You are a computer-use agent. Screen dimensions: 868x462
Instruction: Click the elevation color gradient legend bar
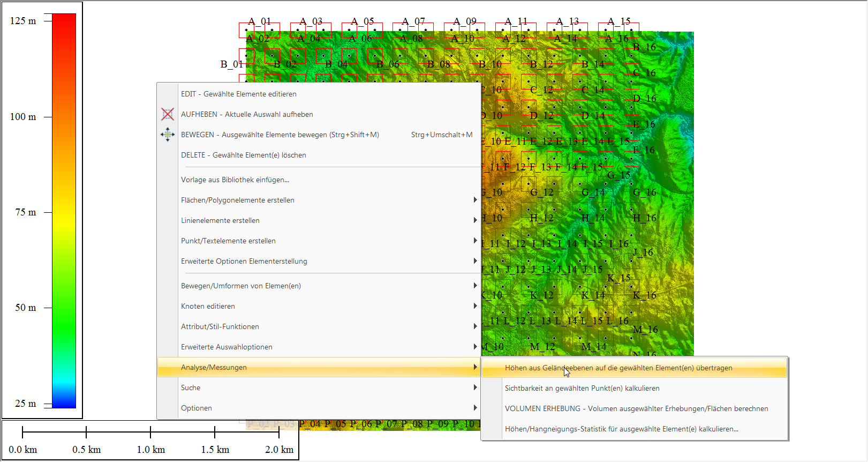64,211
